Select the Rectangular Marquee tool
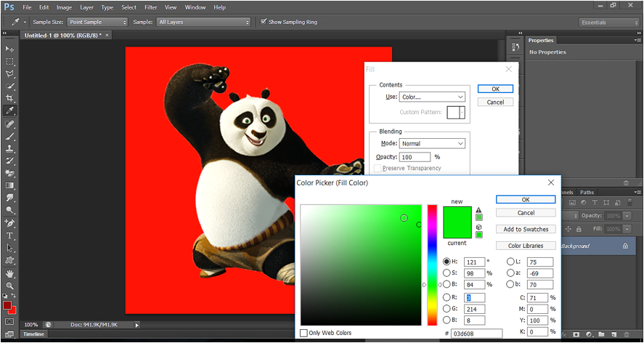Viewport: 644px width, 343px height. 9,62
